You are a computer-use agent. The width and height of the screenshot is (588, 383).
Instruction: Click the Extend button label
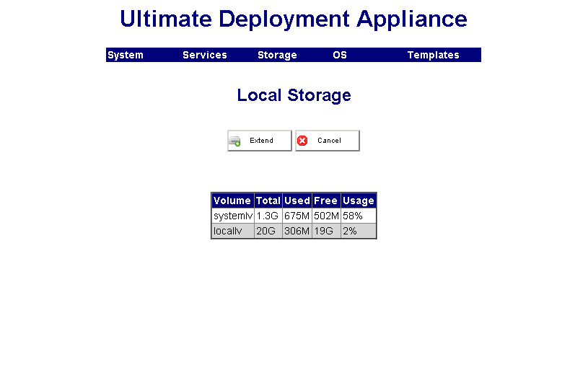(261, 141)
